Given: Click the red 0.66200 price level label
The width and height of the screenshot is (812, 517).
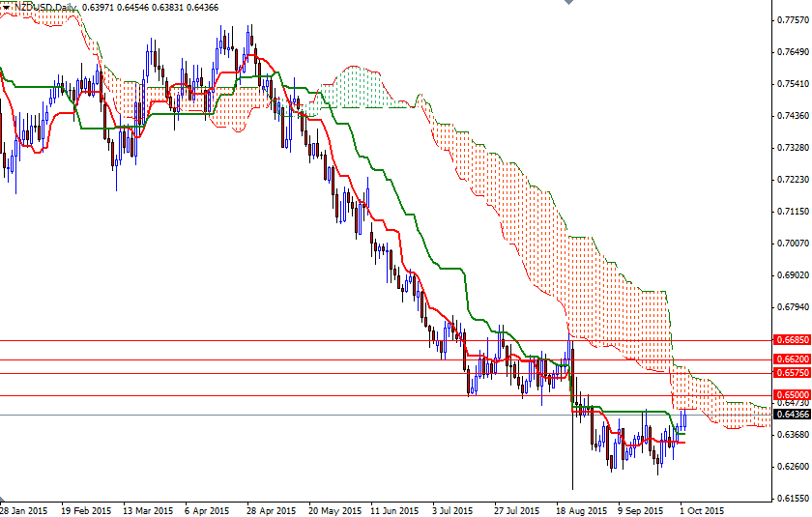Looking at the screenshot, I should click(x=792, y=359).
